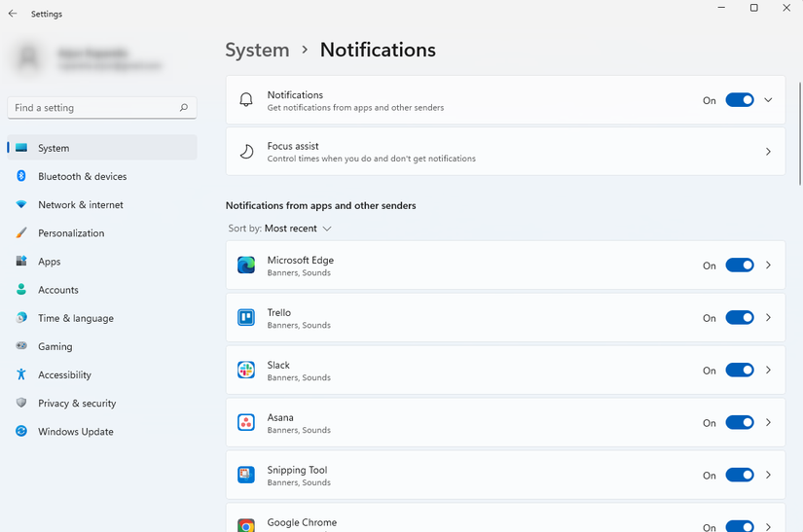
Task: Disable Microsoft Edge notifications toggle
Action: [x=740, y=266]
